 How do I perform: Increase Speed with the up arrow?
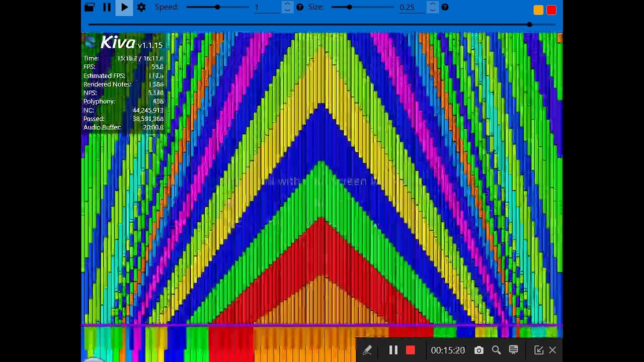287,5
